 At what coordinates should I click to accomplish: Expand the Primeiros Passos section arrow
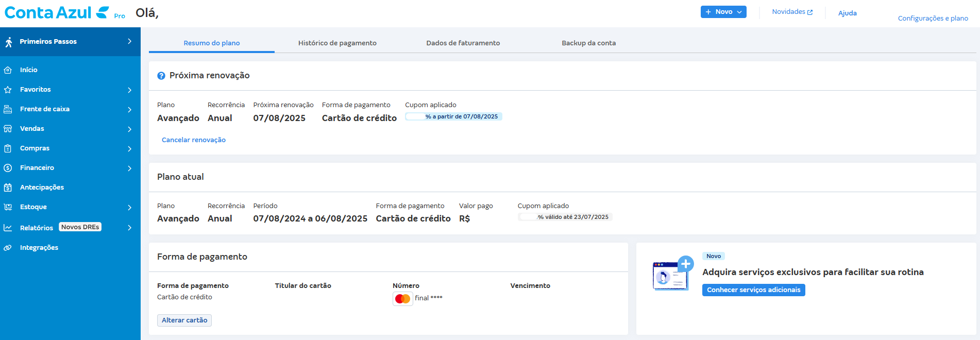tap(129, 41)
